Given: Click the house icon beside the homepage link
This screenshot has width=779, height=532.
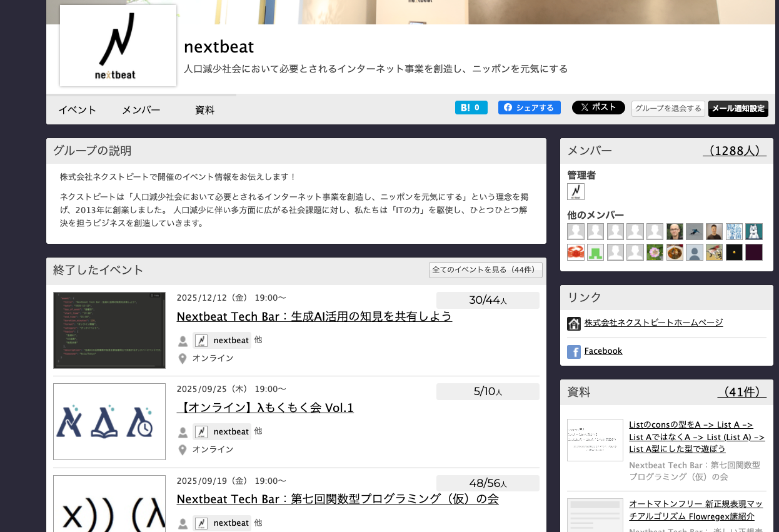Looking at the screenshot, I should [x=574, y=323].
